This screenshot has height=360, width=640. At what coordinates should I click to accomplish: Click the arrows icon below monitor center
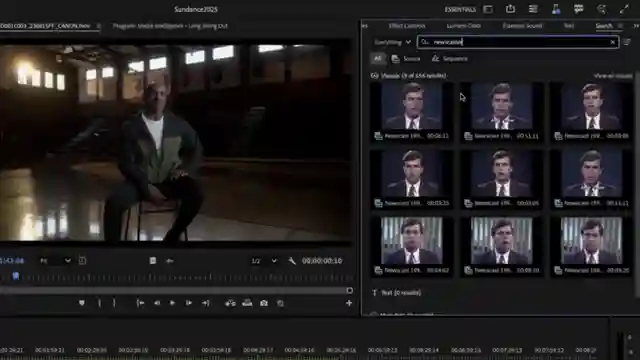coord(170,260)
